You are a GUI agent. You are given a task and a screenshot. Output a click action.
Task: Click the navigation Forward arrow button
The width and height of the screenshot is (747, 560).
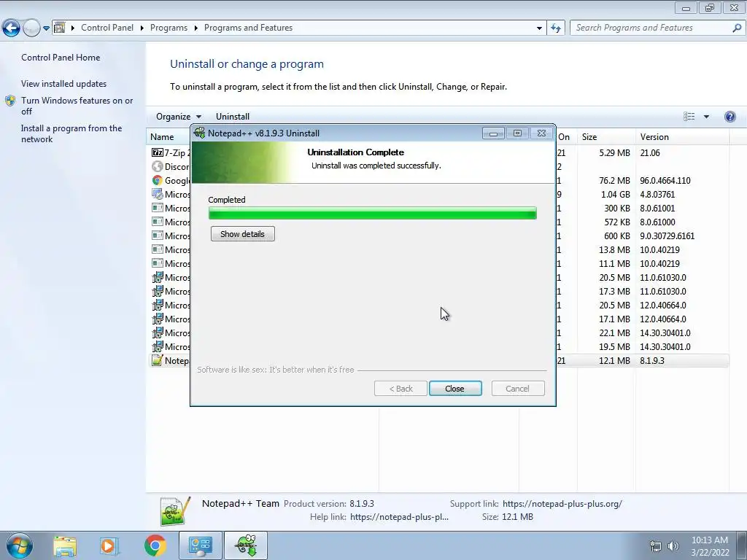(31, 28)
